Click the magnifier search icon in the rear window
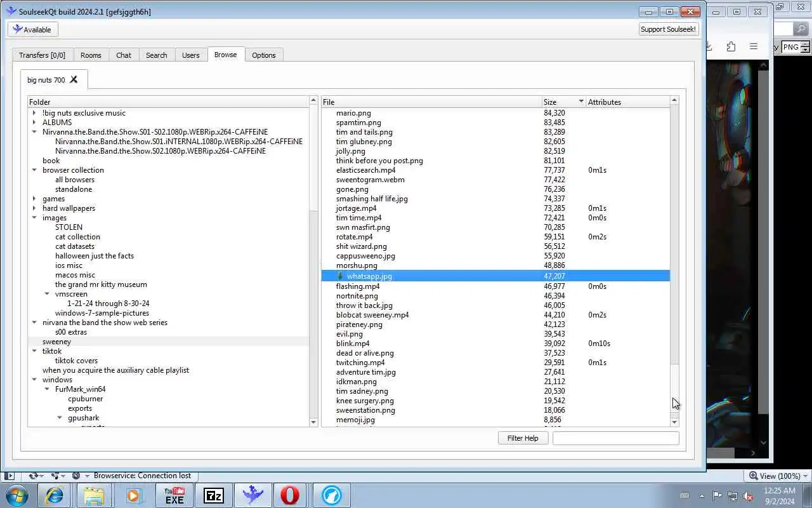The width and height of the screenshot is (812, 508). click(802, 29)
